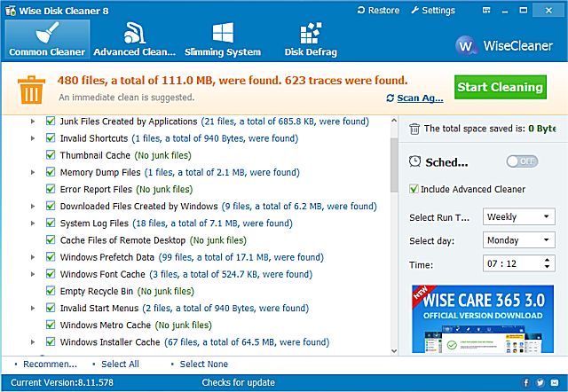Uncheck Include Advanced Cleaner

tap(414, 189)
